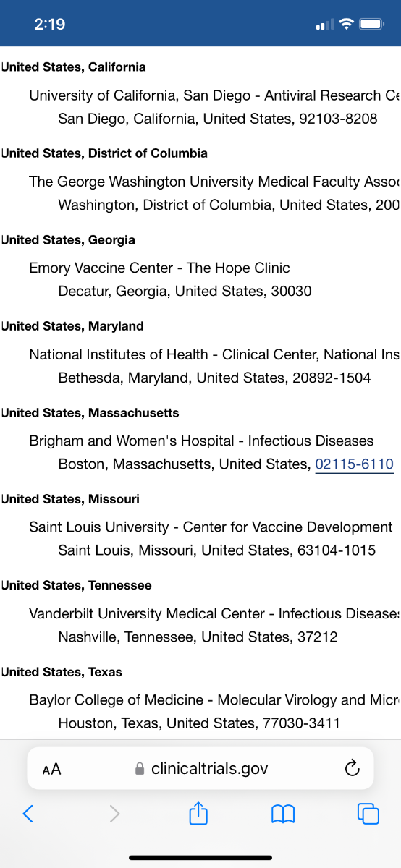Tap the clinicaltrials.gov address field
The width and height of the screenshot is (401, 868).
(200, 768)
